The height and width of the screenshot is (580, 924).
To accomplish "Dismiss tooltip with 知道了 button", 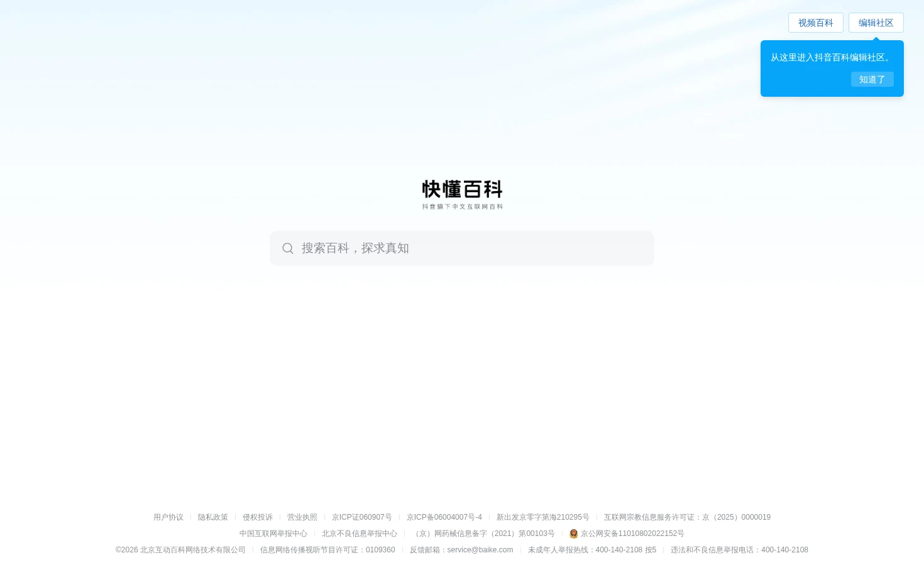I will pos(872,79).
